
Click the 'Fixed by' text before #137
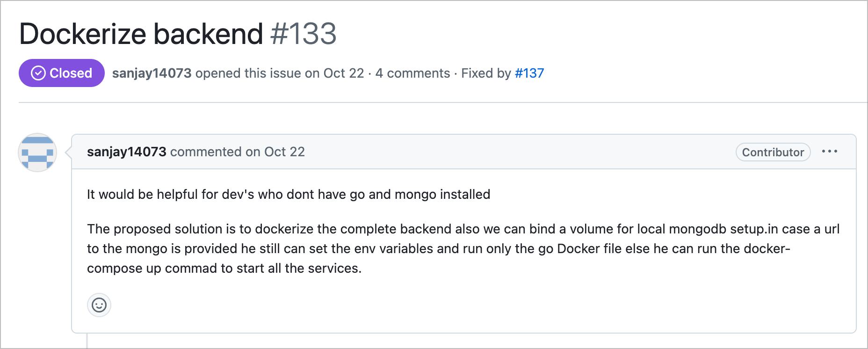tap(486, 73)
